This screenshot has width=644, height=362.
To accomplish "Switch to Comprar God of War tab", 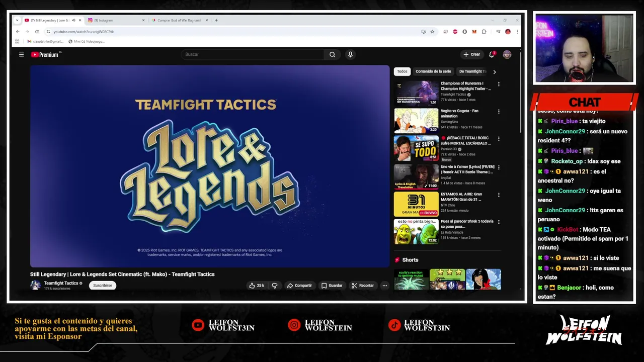I will tap(179, 20).
